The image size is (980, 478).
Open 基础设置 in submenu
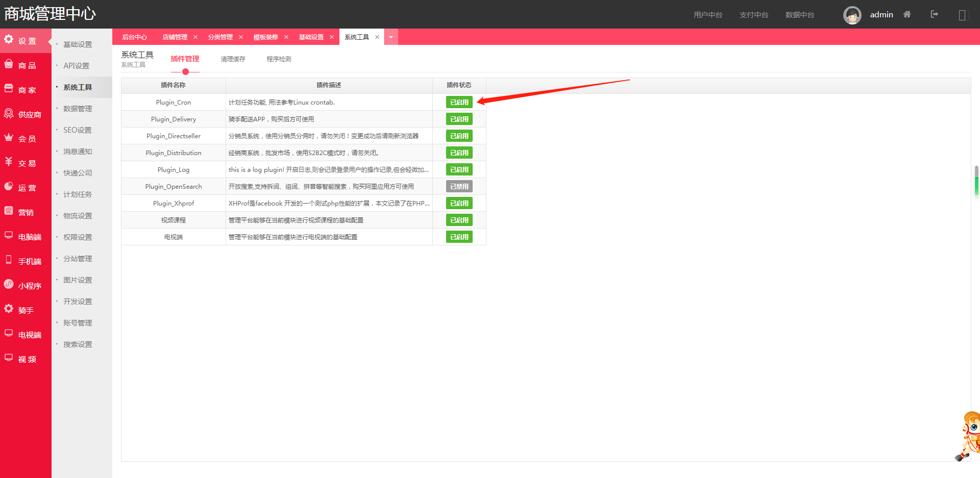click(x=78, y=44)
